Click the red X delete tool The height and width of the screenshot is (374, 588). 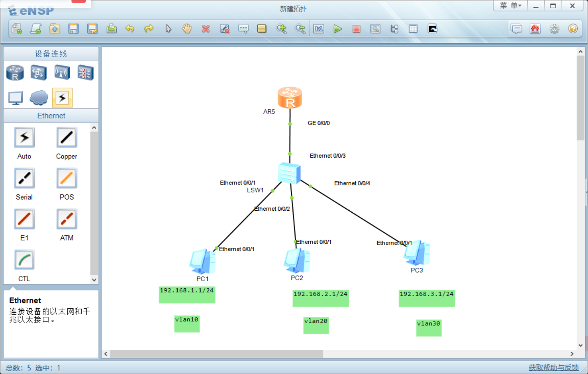pyautogui.click(x=206, y=29)
